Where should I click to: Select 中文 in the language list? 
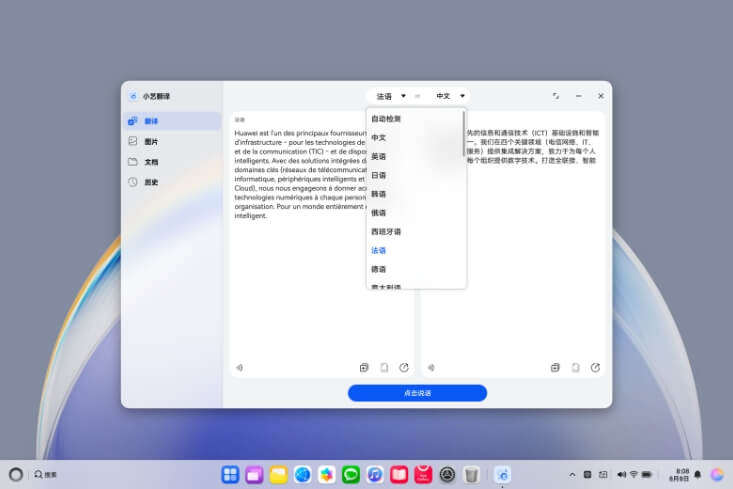click(415, 137)
